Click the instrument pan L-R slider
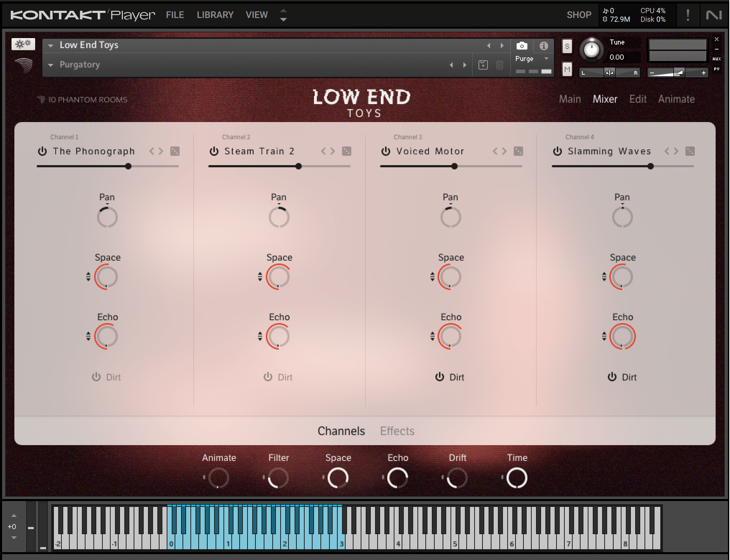Viewport: 730px width, 560px height. coord(609,73)
